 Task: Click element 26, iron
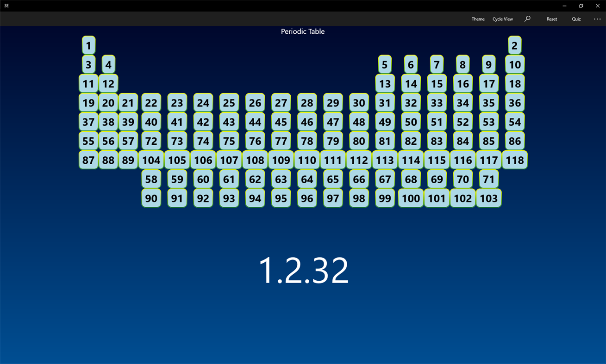255,103
